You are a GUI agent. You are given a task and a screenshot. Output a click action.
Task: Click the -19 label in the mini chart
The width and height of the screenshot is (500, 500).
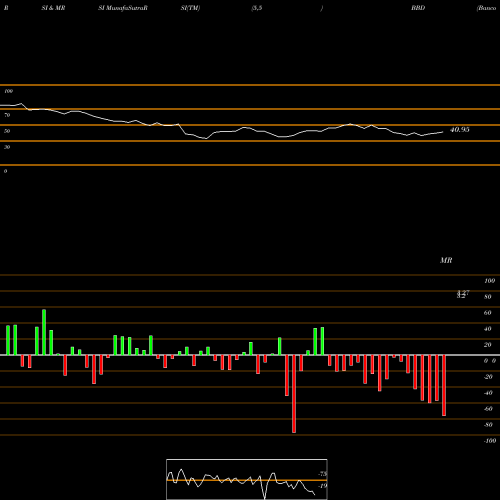tap(323, 486)
